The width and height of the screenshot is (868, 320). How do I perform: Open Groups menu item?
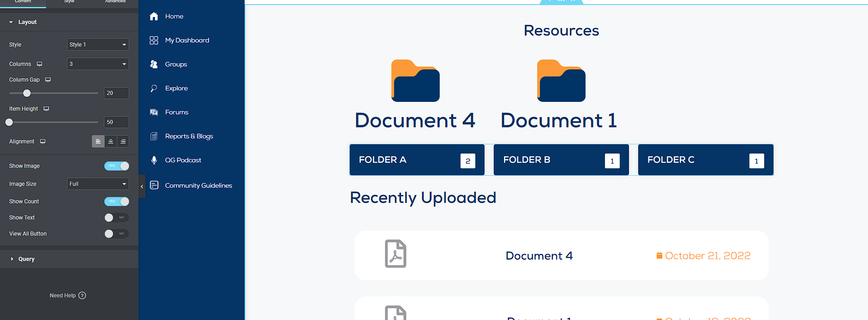click(176, 64)
